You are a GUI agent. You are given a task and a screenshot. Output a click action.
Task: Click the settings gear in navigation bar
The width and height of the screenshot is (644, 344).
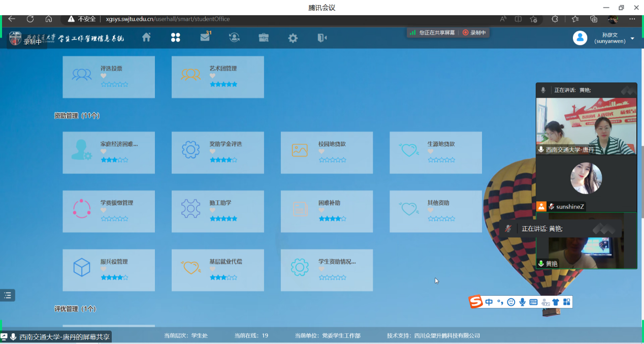coord(293,38)
